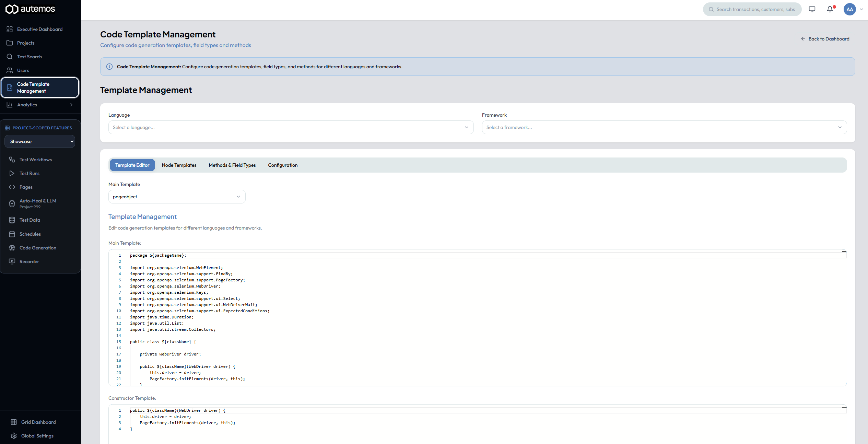The width and height of the screenshot is (868, 444).
Task: Open the Framework select dropdown
Action: click(x=664, y=127)
